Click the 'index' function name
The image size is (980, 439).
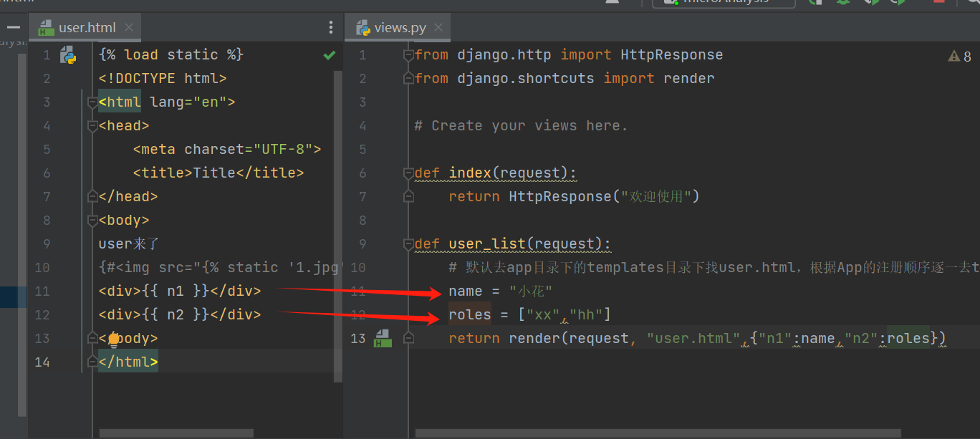coord(470,173)
